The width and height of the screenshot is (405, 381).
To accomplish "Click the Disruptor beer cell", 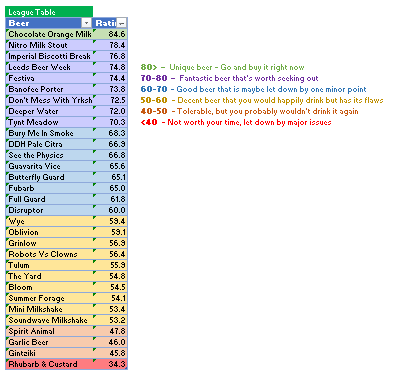I will [x=50, y=210].
